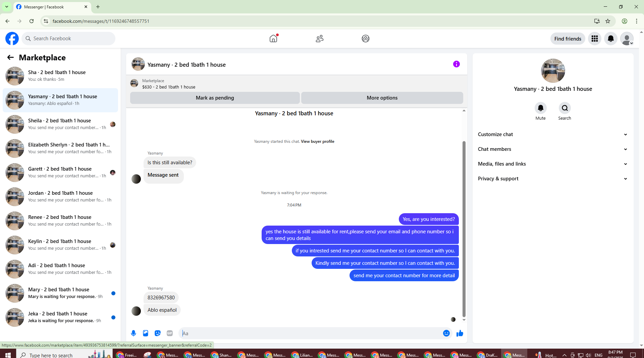
Task: Open the browser tab search dropdown
Action: (7, 7)
